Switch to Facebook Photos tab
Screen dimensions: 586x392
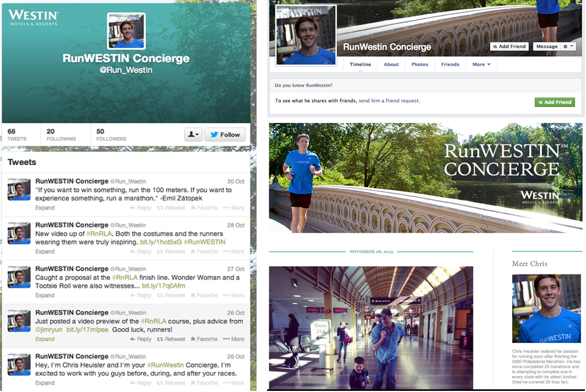pyautogui.click(x=420, y=64)
